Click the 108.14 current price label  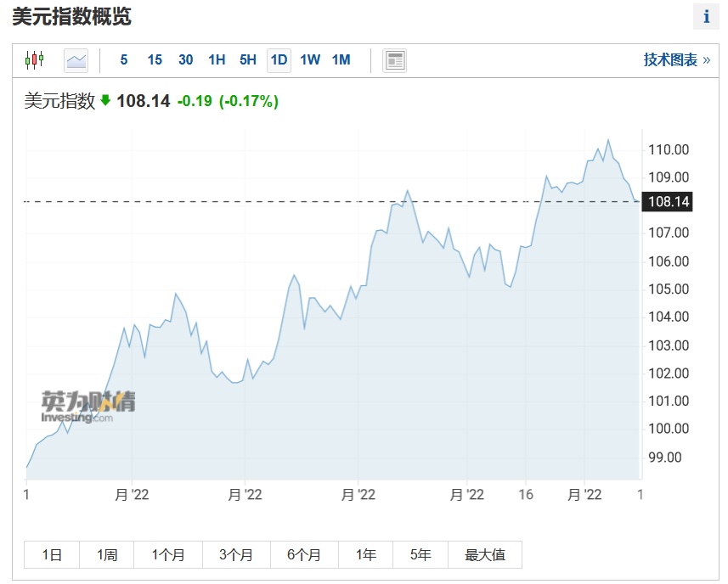click(668, 202)
